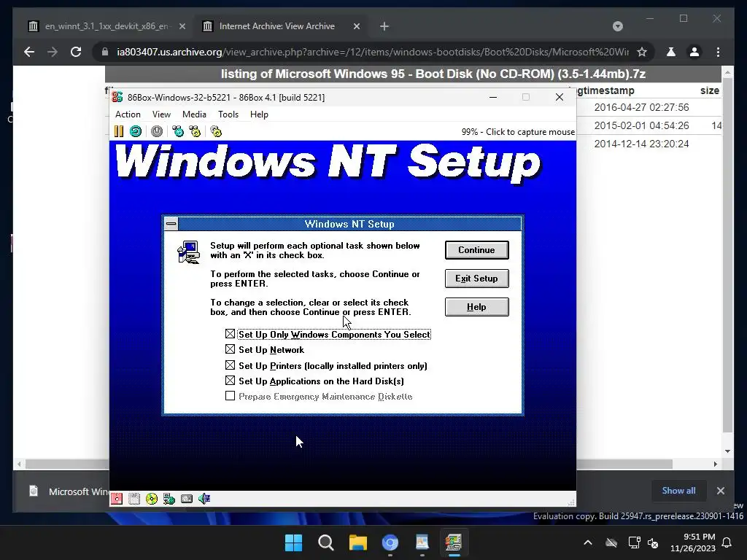
Task: Close the downloads bar
Action: click(720, 491)
